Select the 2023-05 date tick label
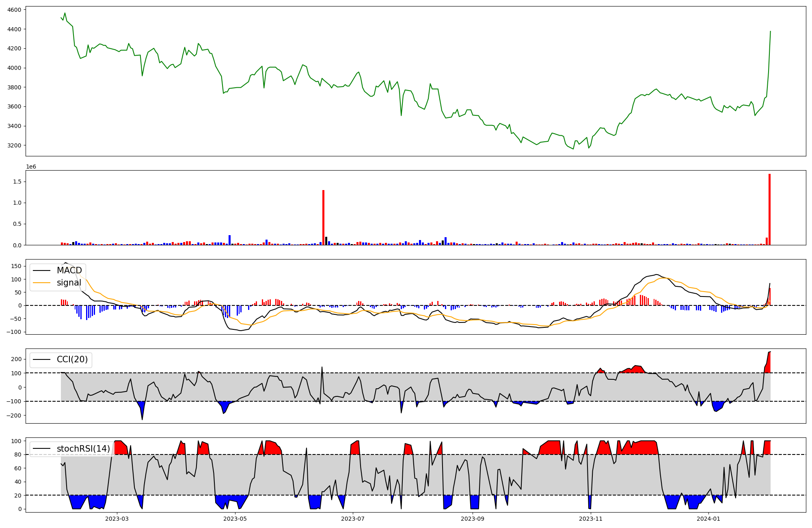Image resolution: width=812 pixels, height=528 pixels. pos(235,519)
